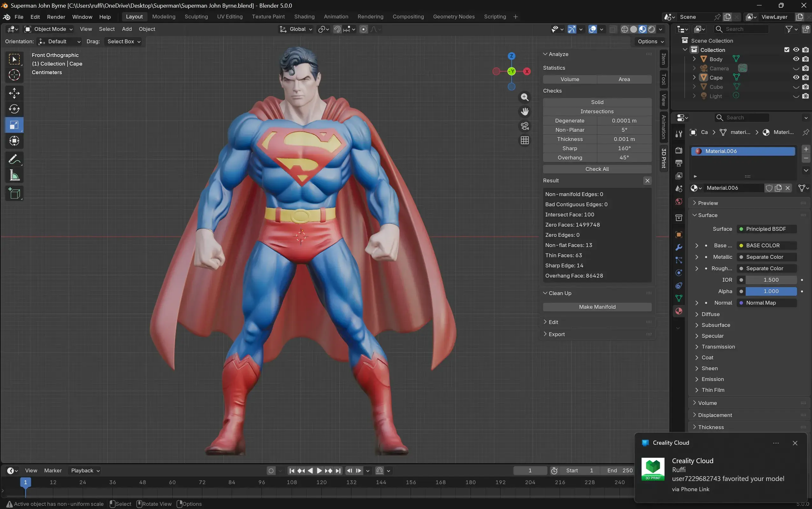Click the Overhang angle field
Image resolution: width=812 pixels, height=509 pixels.
(x=624, y=158)
